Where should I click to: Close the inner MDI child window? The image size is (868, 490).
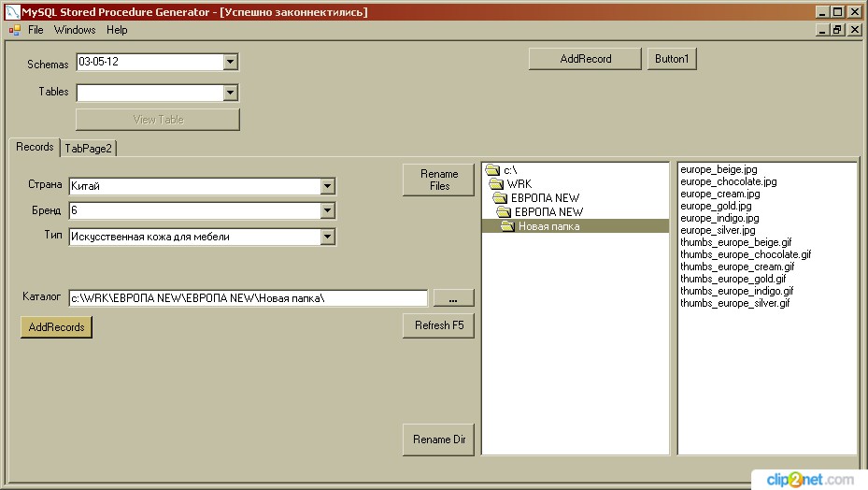click(855, 30)
